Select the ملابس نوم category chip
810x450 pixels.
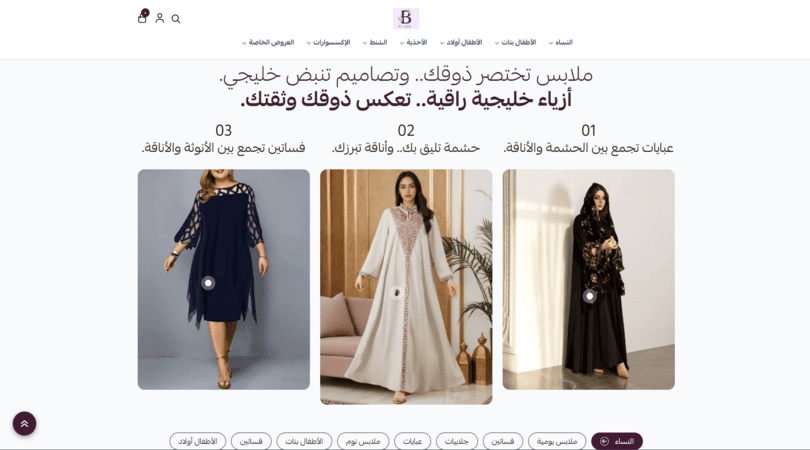363,441
